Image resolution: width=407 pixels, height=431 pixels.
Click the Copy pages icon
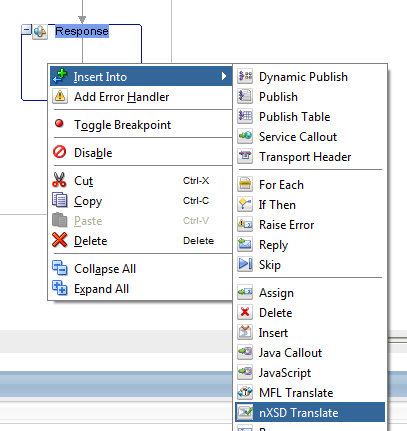click(x=60, y=200)
